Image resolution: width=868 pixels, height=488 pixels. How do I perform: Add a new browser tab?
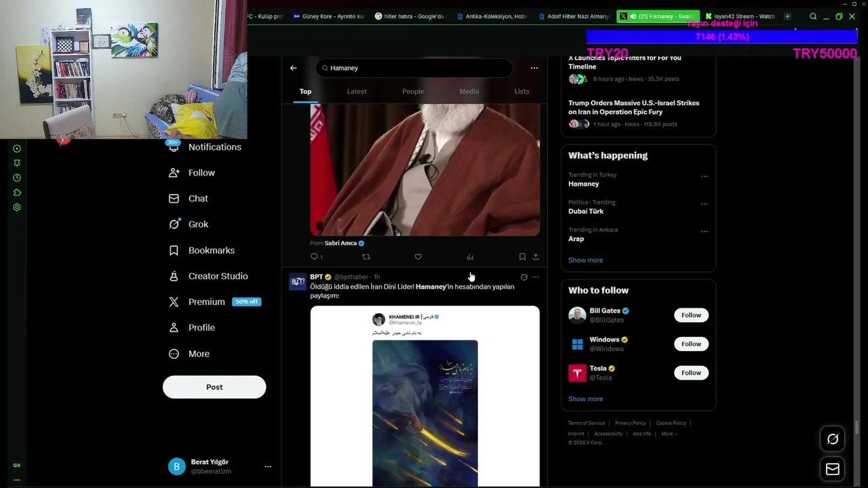(x=787, y=16)
